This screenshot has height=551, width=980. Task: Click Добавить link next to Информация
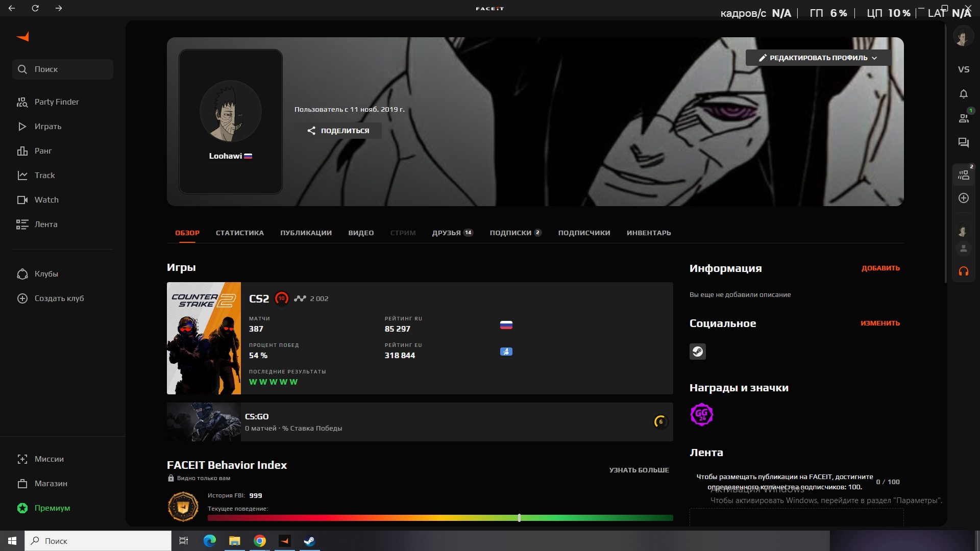click(880, 268)
